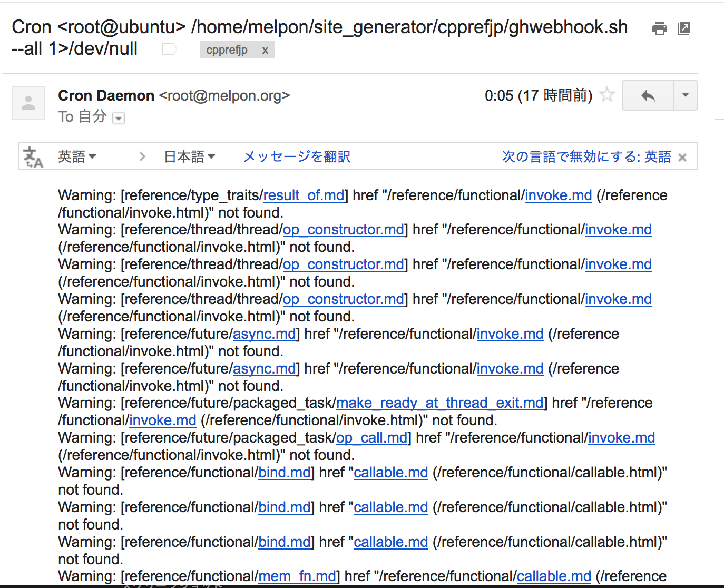Star the email from Cron Daemon
The image size is (724, 588).
tap(607, 95)
